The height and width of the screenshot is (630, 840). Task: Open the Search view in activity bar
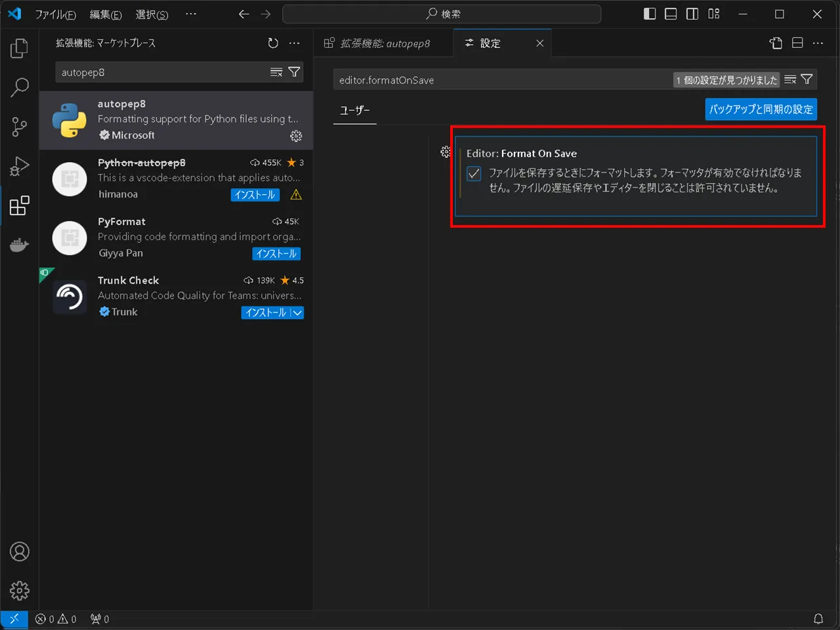click(x=20, y=87)
